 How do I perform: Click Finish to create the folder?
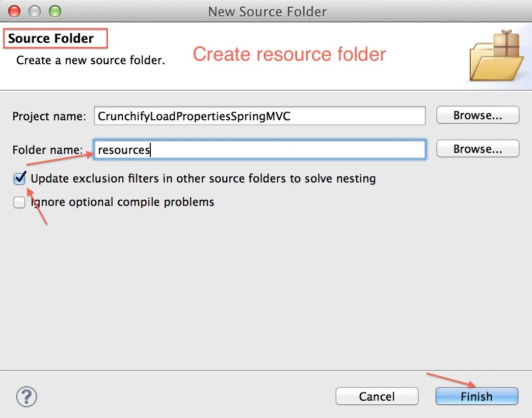(x=476, y=396)
